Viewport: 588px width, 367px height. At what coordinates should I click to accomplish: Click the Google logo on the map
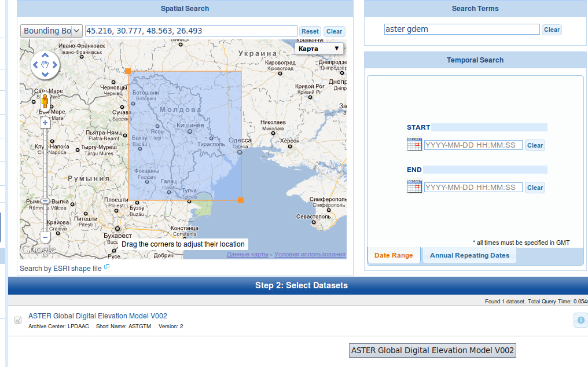(39, 249)
